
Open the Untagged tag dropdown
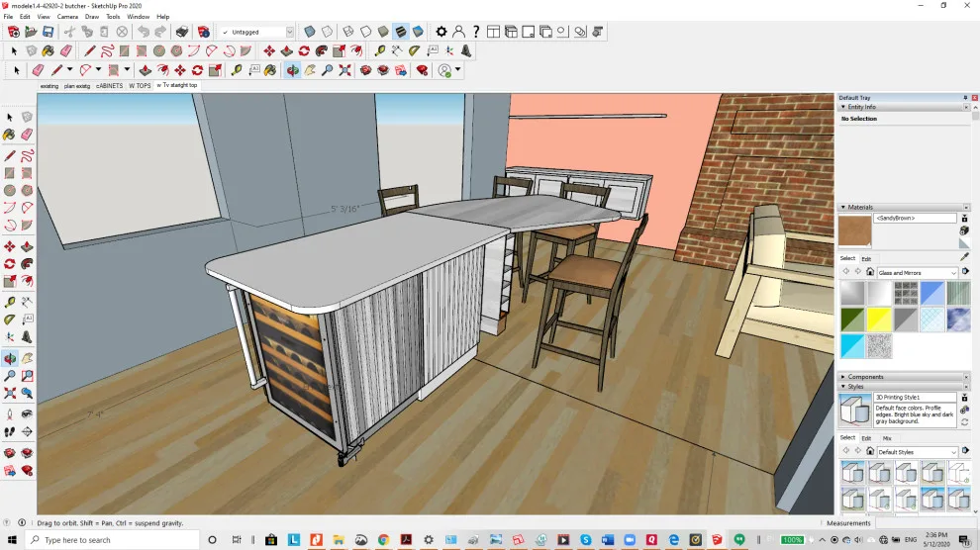(x=289, y=32)
